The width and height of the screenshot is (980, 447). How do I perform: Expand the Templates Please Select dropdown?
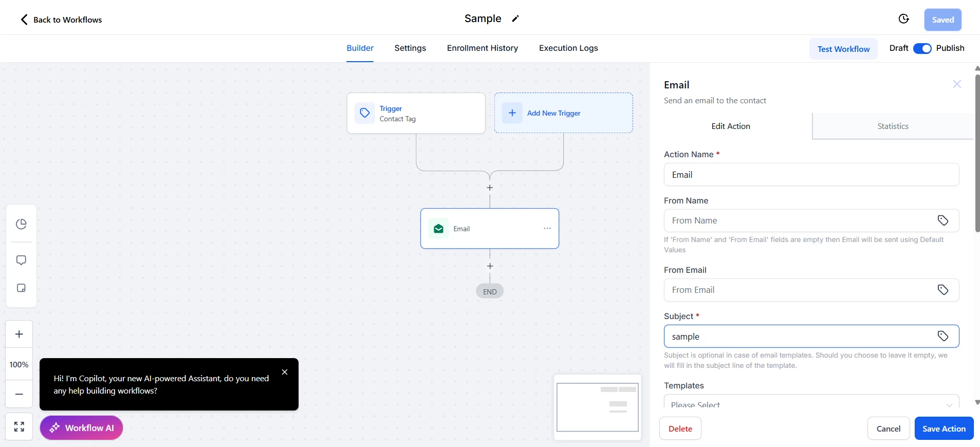click(x=811, y=402)
